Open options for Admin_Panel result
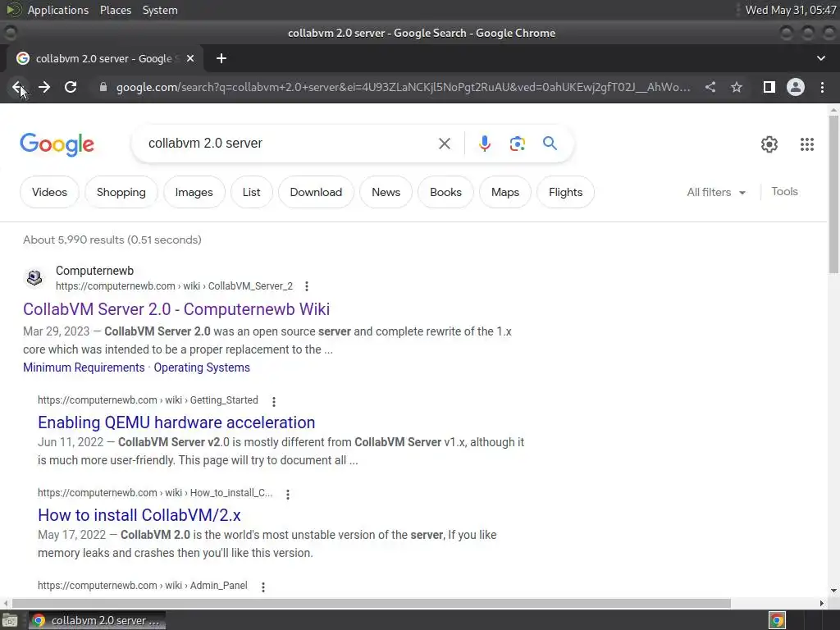 [263, 587]
